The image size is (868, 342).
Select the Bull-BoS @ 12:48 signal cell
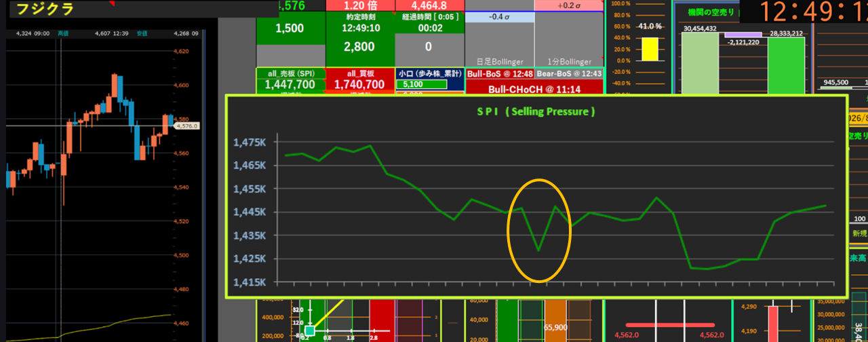pyautogui.click(x=500, y=73)
